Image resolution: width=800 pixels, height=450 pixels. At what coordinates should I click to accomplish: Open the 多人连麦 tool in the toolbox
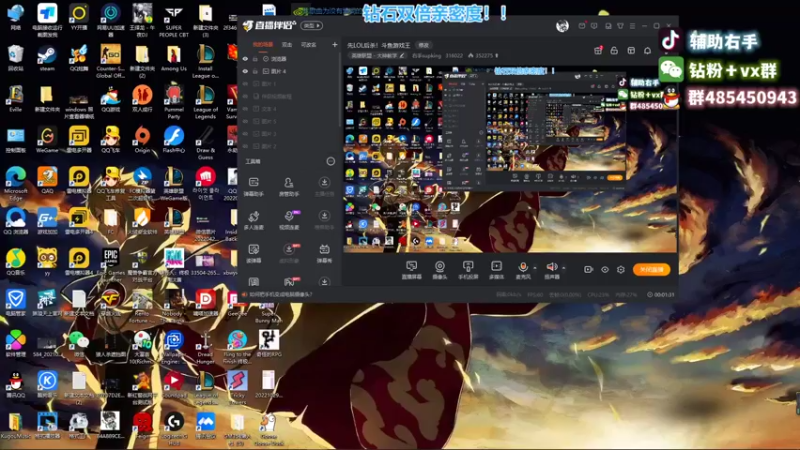(254, 220)
